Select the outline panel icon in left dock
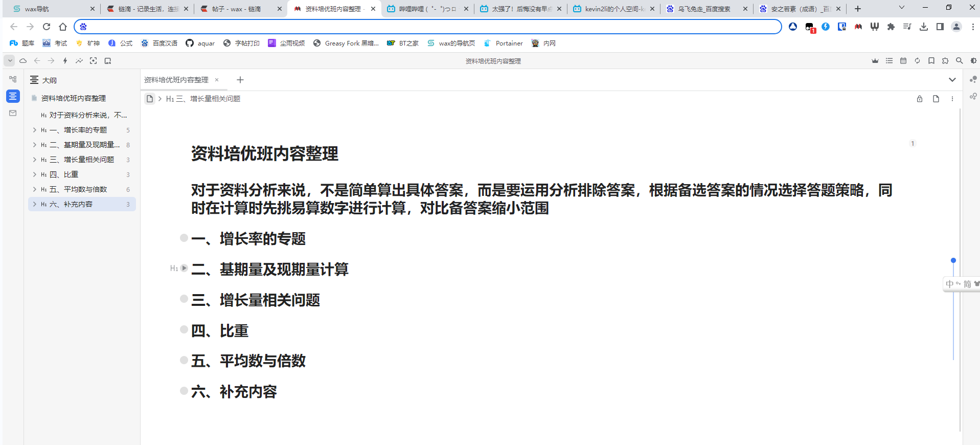This screenshot has width=980, height=445. click(13, 96)
